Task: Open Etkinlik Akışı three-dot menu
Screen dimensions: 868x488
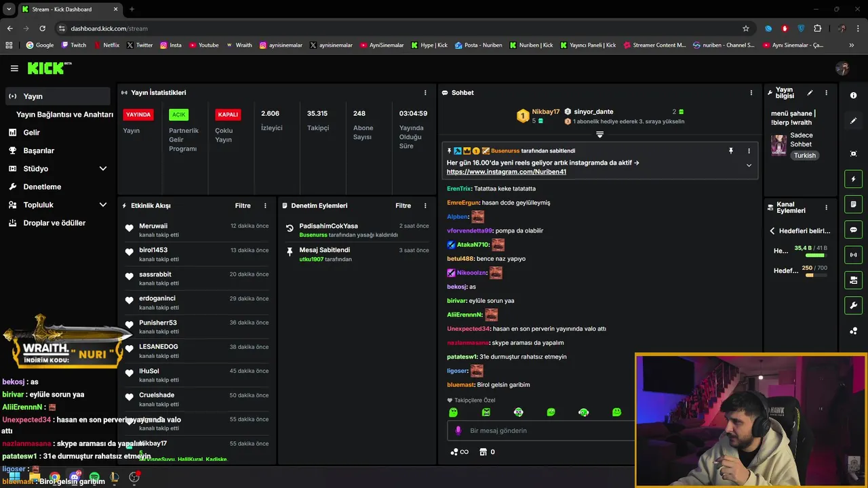Action: [265, 205]
